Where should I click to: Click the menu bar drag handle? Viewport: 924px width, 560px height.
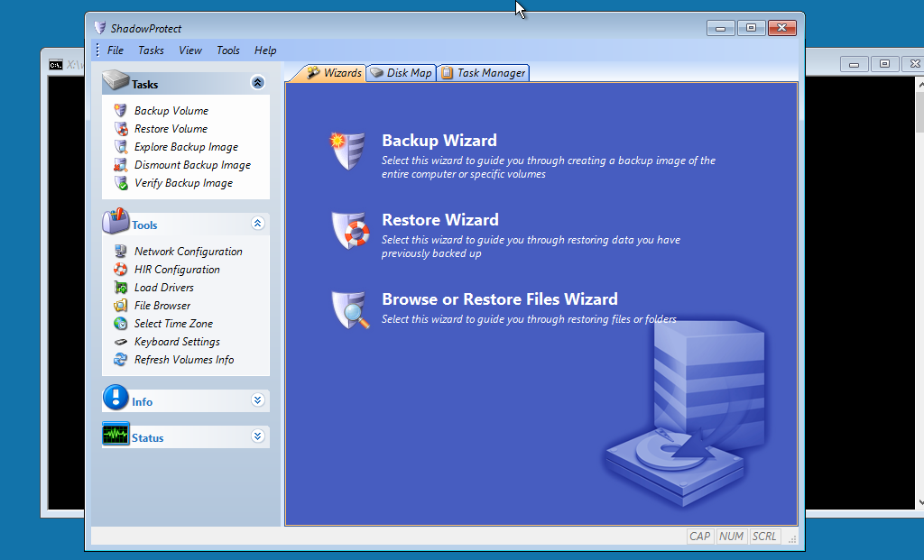coord(97,50)
